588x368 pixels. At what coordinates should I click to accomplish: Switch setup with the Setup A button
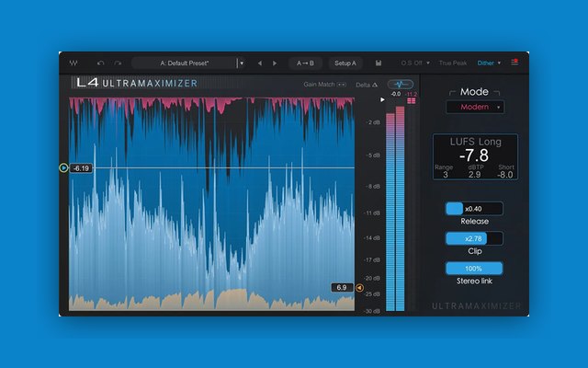click(x=345, y=63)
